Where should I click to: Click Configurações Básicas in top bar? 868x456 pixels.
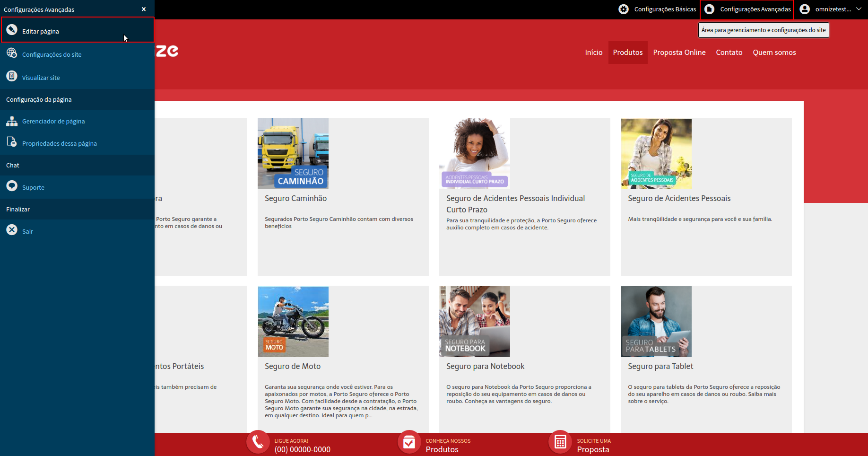(665, 9)
